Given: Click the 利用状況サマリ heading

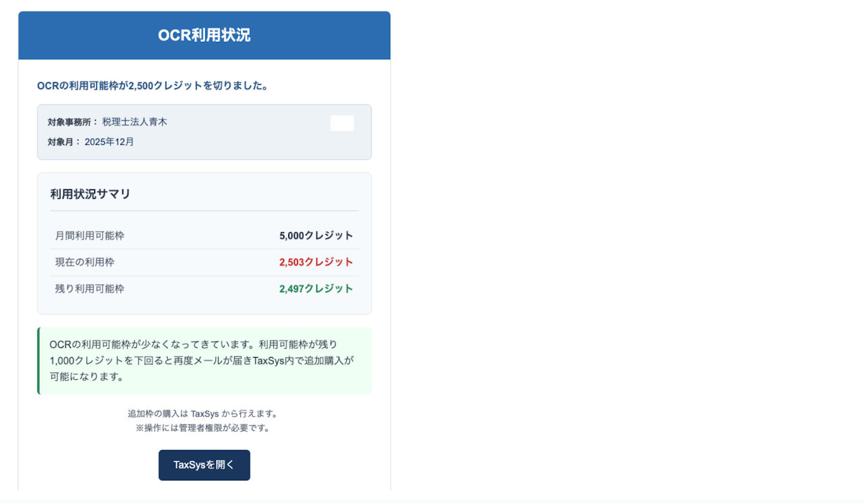Looking at the screenshot, I should (90, 194).
